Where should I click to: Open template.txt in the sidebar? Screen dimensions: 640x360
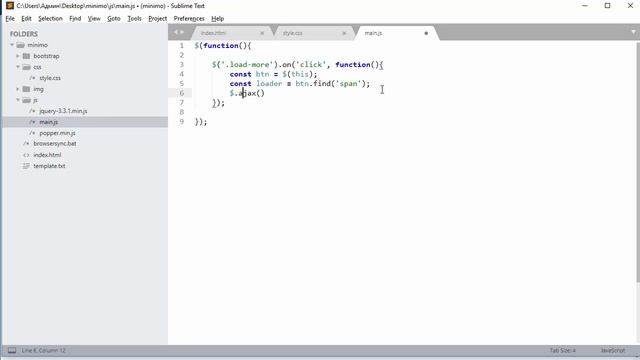click(x=49, y=166)
